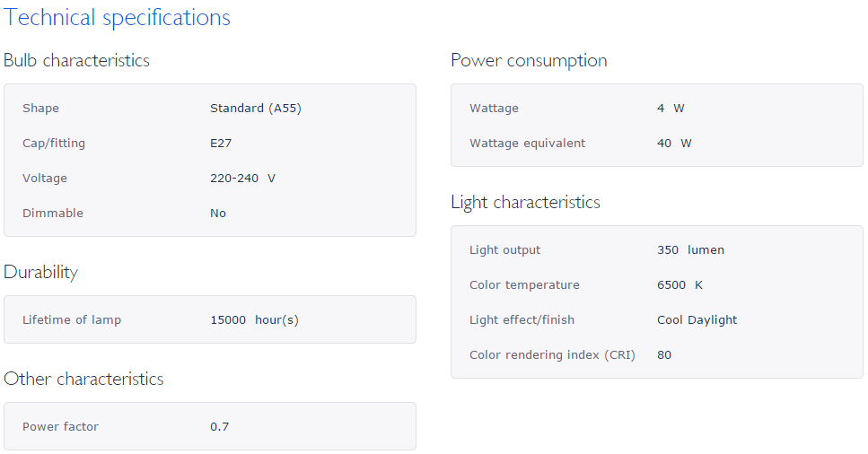Select the Other characteristics heading
This screenshot has width=868, height=454.
[83, 379]
